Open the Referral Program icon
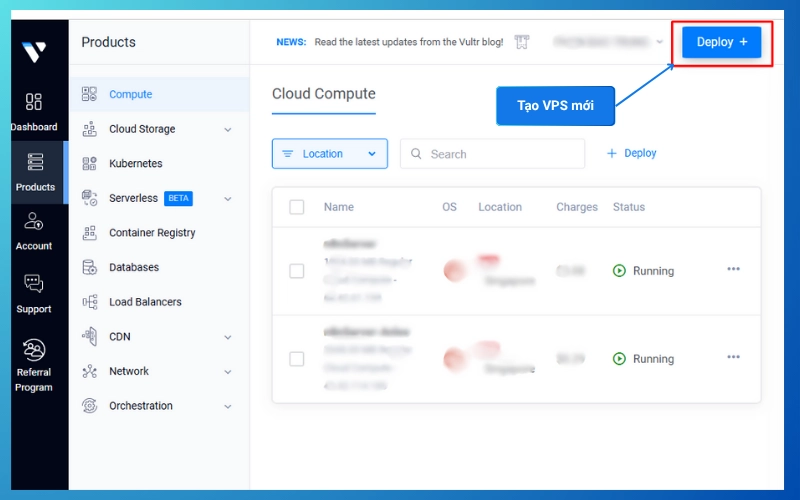The height and width of the screenshot is (500, 800). pyautogui.click(x=34, y=350)
